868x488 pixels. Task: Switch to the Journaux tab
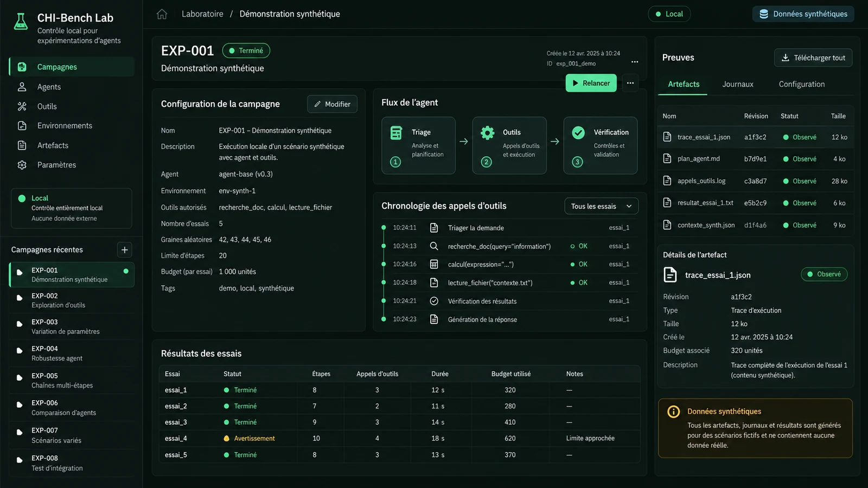(738, 84)
